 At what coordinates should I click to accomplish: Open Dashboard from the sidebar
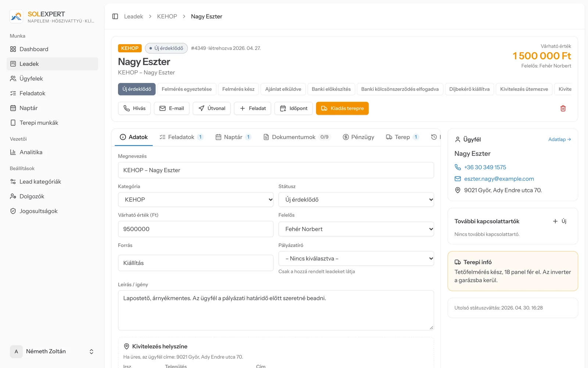click(52, 49)
